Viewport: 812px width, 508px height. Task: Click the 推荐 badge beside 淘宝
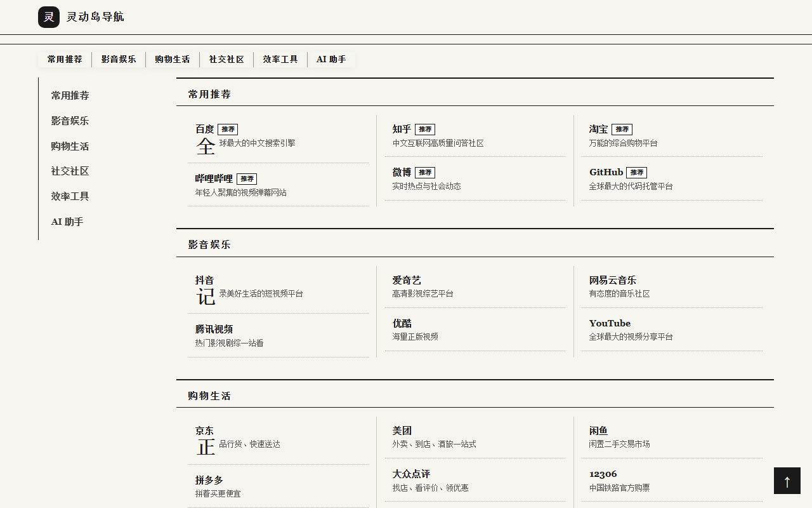(622, 130)
